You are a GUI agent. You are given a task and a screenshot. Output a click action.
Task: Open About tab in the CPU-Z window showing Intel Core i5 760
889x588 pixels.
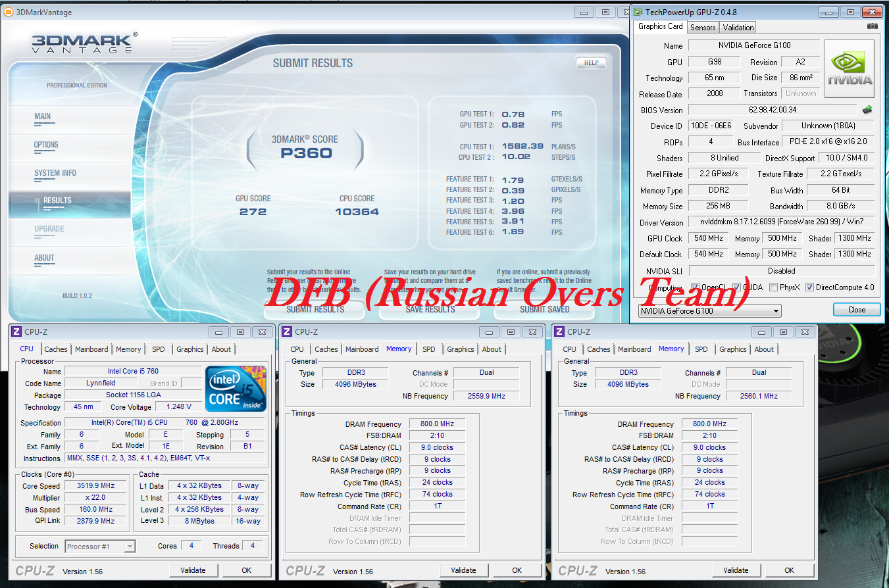tap(221, 349)
